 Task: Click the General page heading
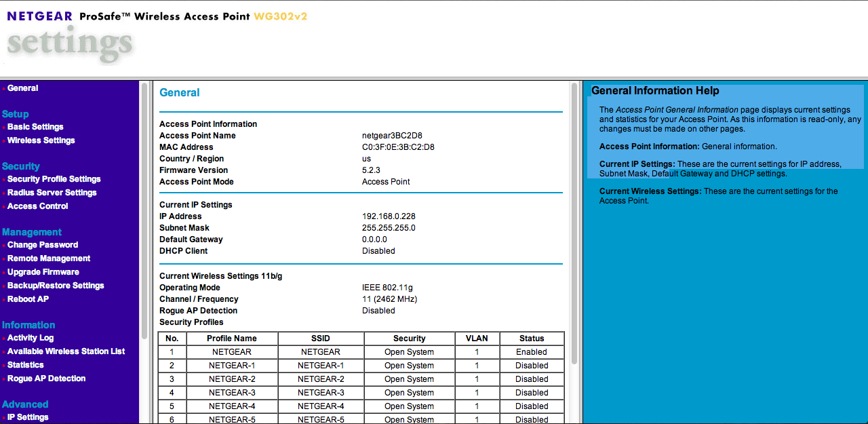point(180,93)
